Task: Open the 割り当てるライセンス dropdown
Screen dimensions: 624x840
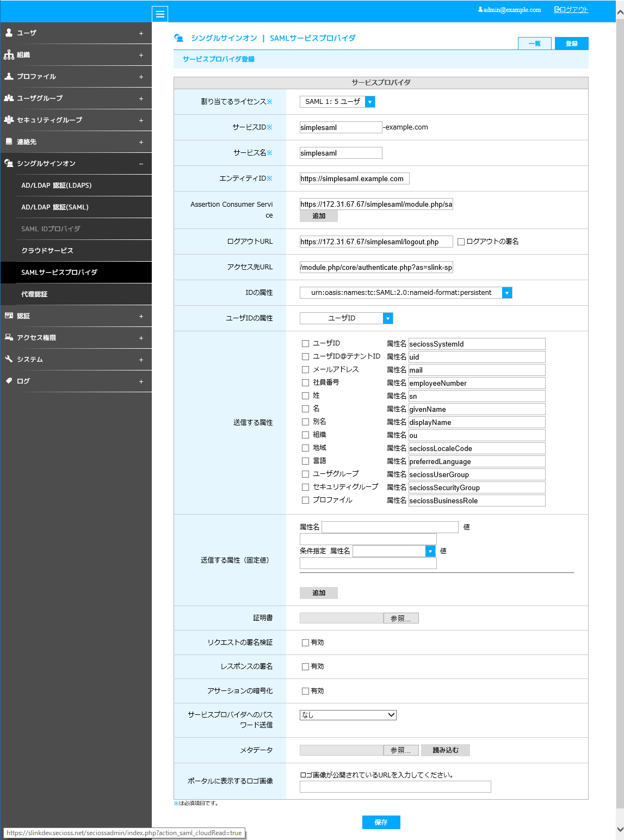Action: click(x=337, y=102)
